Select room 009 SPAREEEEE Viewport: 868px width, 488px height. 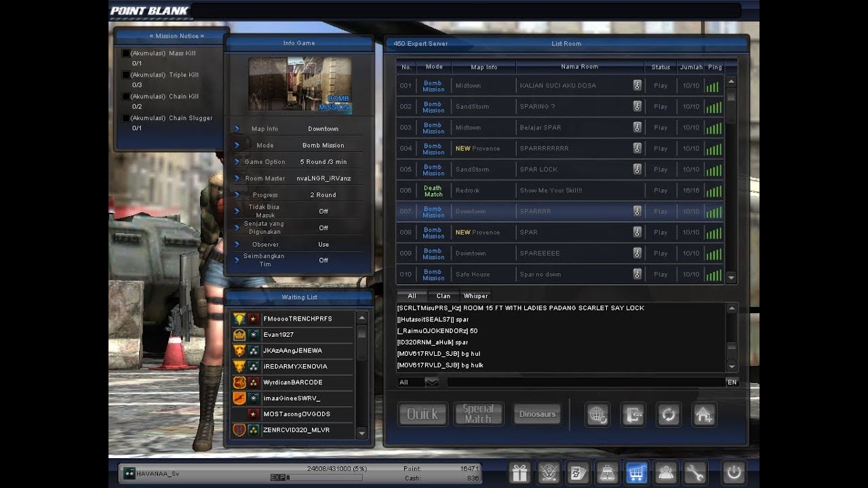560,253
